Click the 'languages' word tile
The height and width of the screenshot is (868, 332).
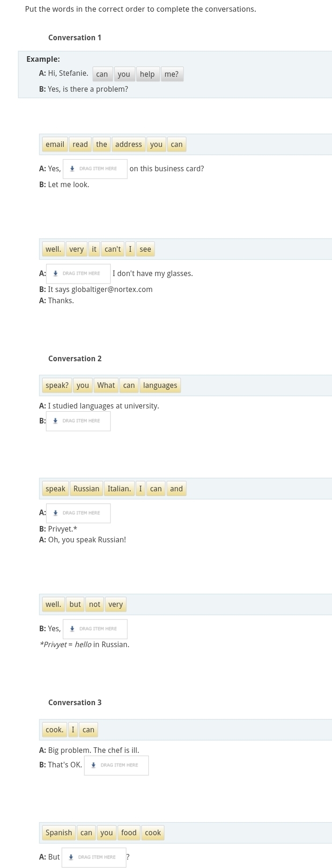tap(160, 386)
